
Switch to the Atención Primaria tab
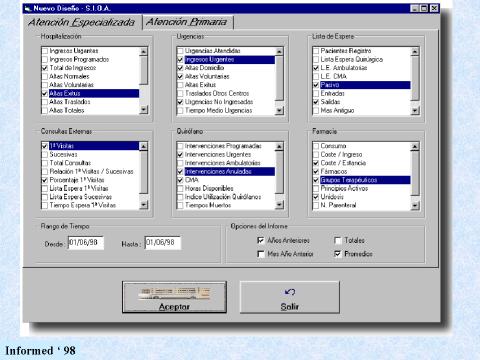coord(187,22)
